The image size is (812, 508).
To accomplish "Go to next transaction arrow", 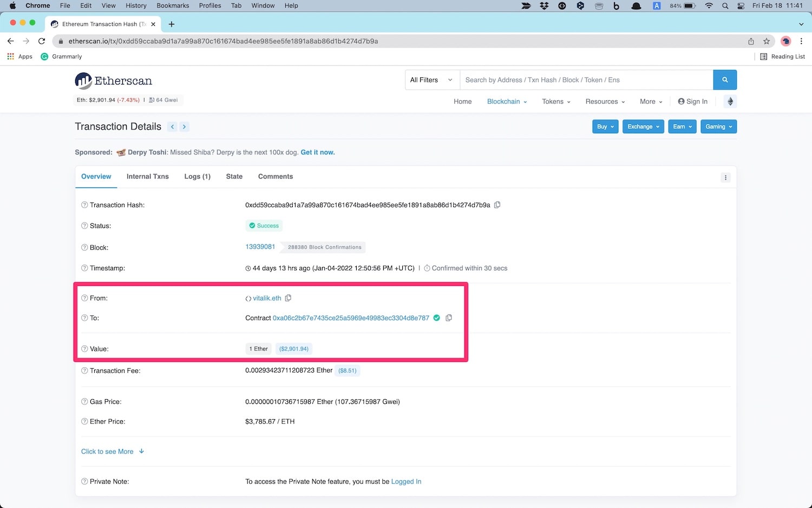I will 184,127.
